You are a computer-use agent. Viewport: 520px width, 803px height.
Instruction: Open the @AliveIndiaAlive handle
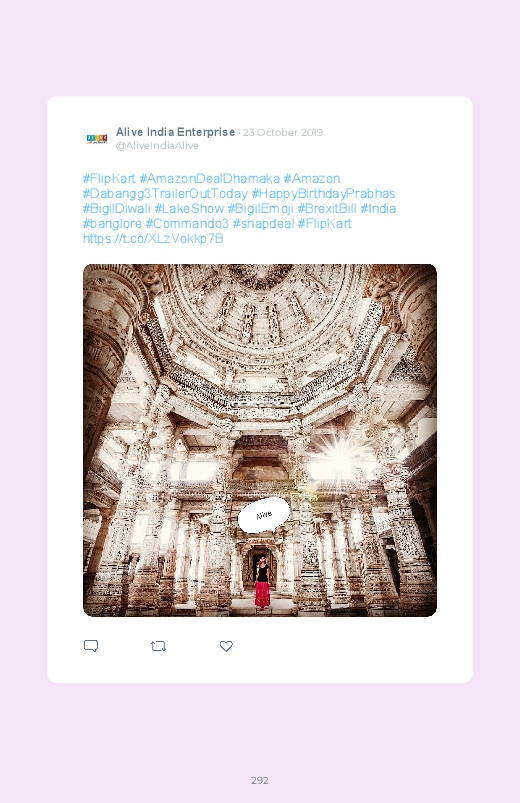(157, 145)
